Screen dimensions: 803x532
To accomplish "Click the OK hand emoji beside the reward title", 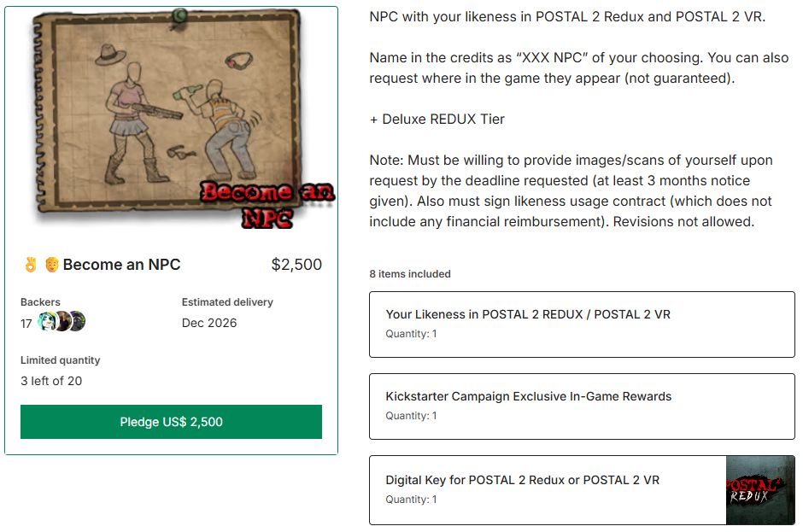I will (31, 264).
